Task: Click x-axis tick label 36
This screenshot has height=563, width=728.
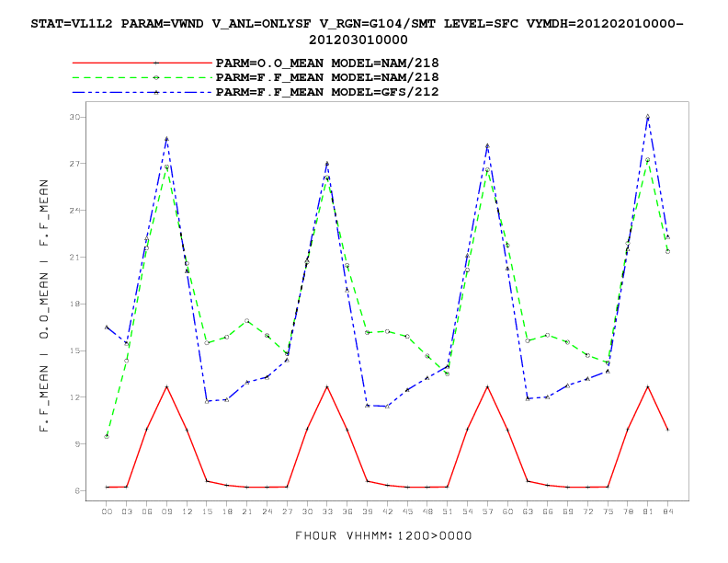Action: click(347, 511)
